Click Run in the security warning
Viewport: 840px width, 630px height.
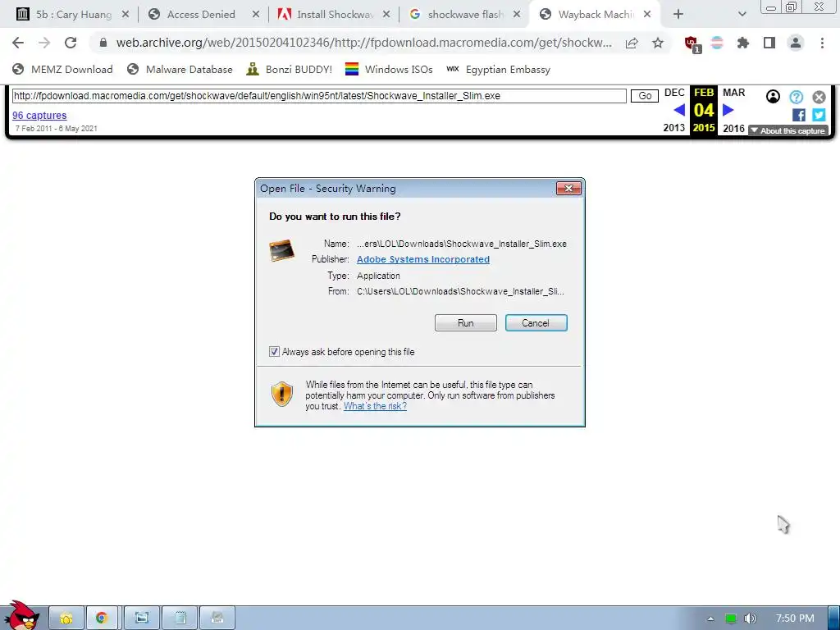466,323
